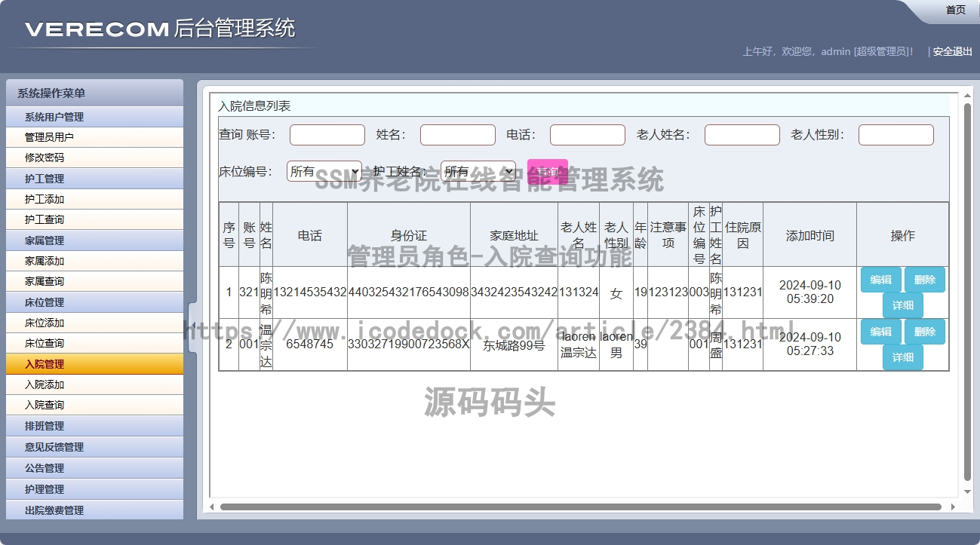
Task: Click the pink 查询 search button
Action: (548, 171)
